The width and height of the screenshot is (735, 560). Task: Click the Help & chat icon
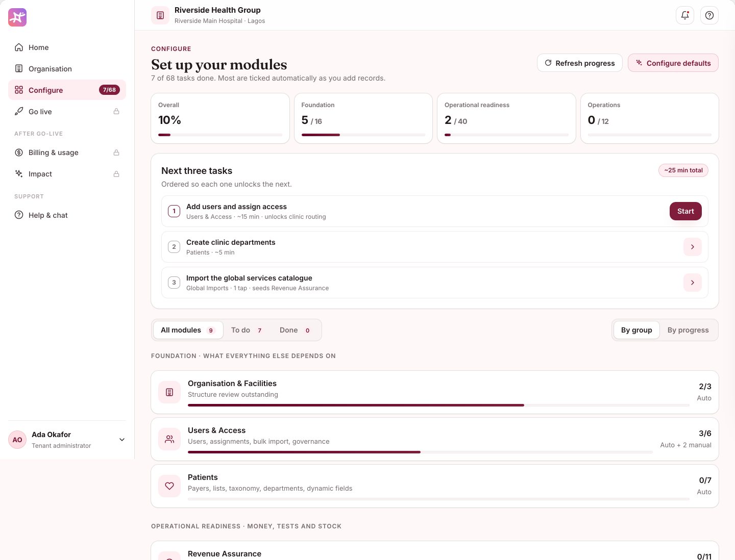click(19, 215)
